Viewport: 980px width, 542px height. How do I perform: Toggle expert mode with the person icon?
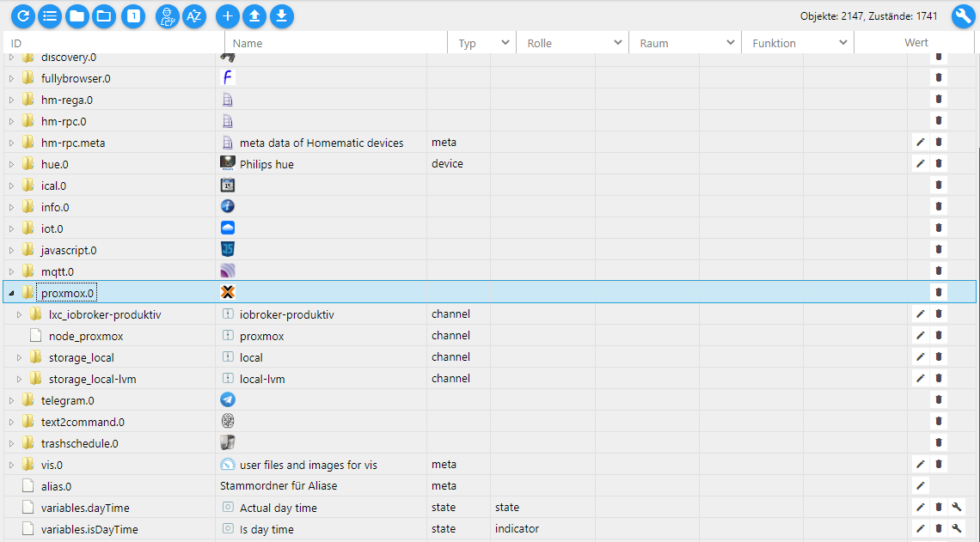coord(168,15)
